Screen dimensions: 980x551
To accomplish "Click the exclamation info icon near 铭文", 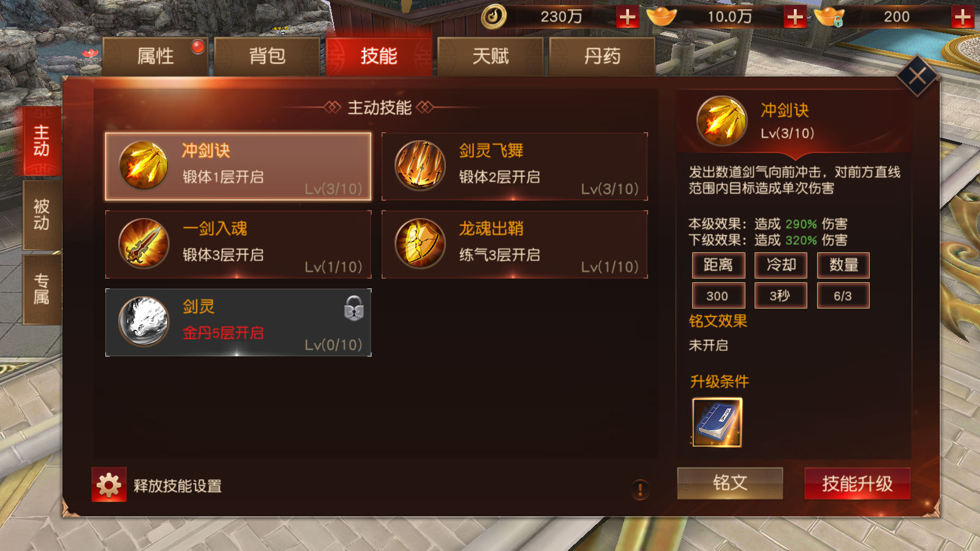I will coord(640,489).
